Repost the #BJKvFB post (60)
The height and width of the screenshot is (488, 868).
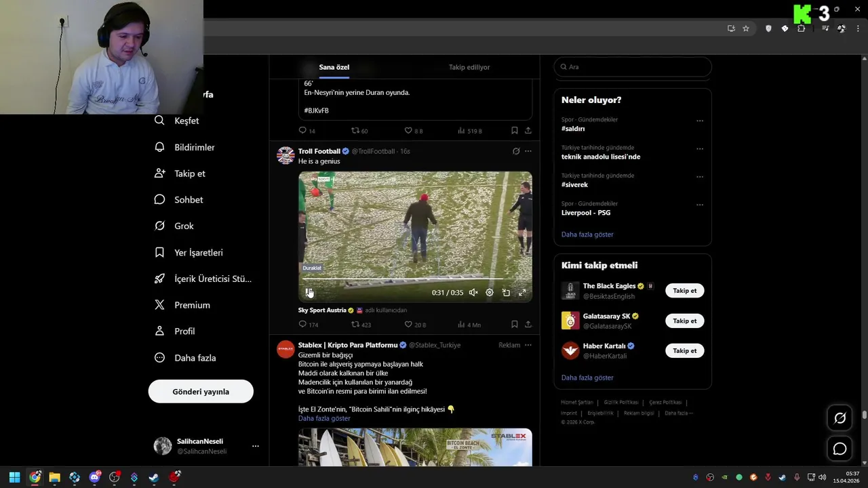coord(359,131)
